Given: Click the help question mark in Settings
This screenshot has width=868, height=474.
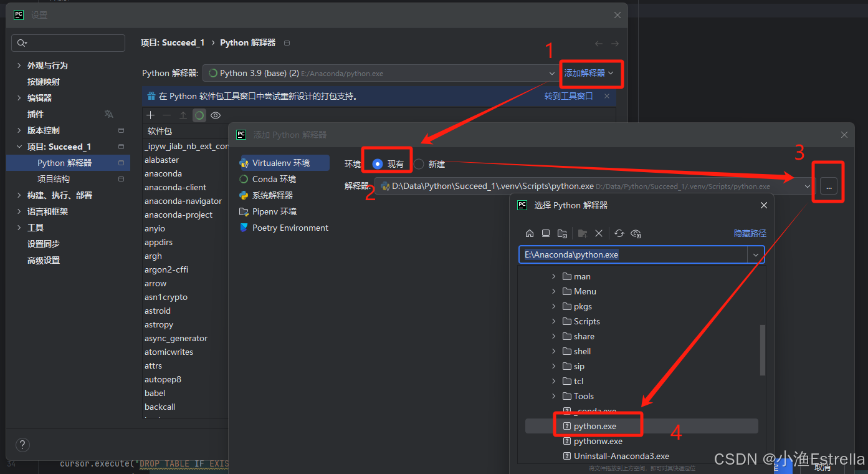Looking at the screenshot, I should coord(22,445).
